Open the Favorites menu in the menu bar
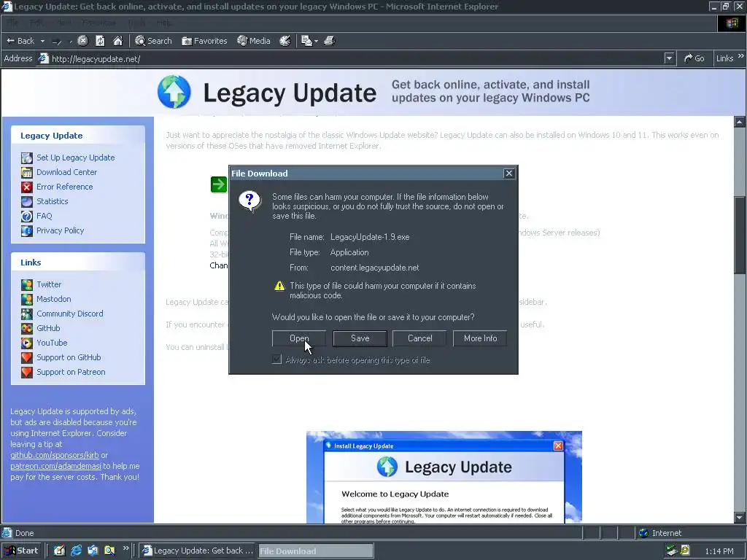 pos(98,23)
